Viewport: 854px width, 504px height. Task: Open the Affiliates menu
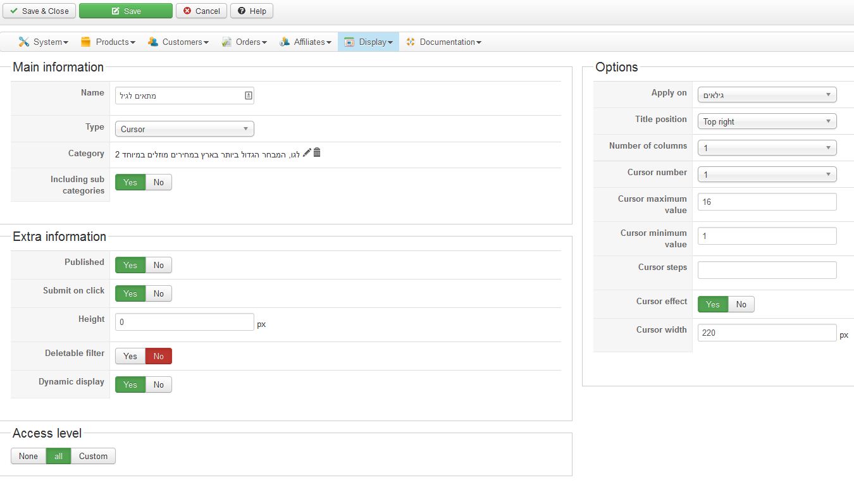[x=306, y=42]
